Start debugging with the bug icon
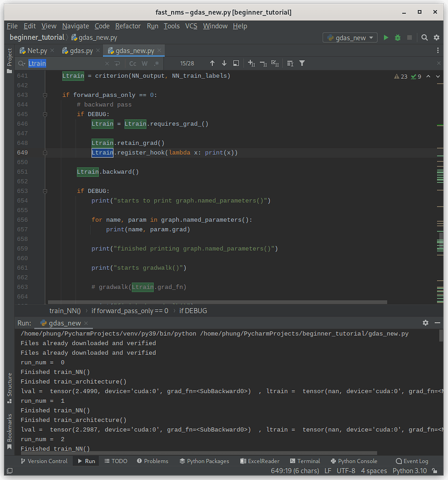448x480 pixels. [397, 37]
